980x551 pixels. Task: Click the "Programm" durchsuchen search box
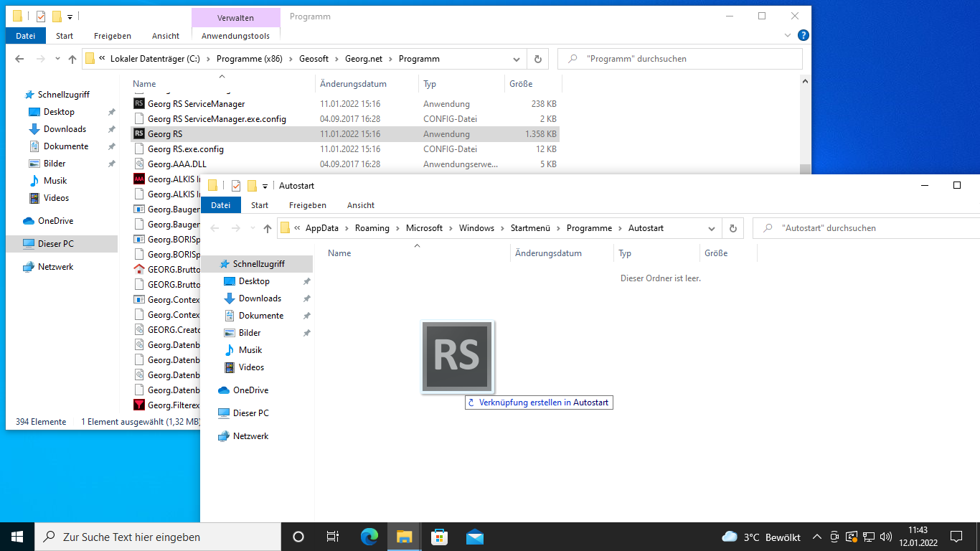pos(681,59)
